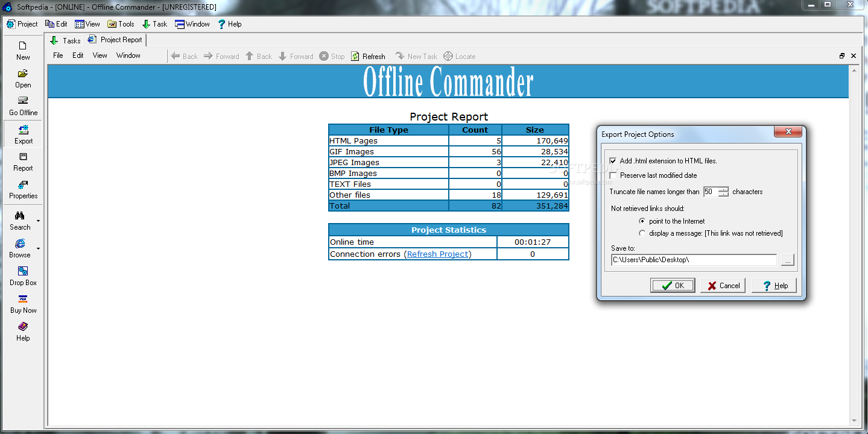Click the scrollbar down arrow in the report
This screenshot has width=868, height=434.
click(x=854, y=421)
